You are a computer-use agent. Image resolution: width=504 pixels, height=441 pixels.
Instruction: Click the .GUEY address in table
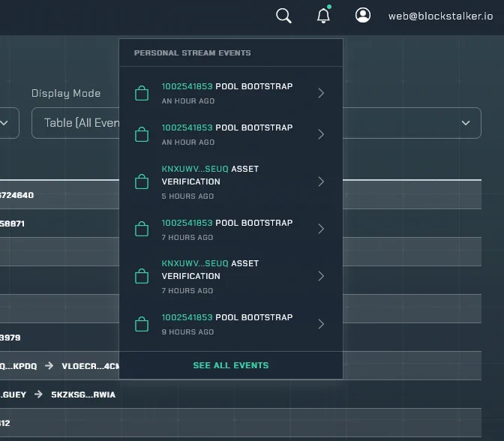[x=13, y=394]
